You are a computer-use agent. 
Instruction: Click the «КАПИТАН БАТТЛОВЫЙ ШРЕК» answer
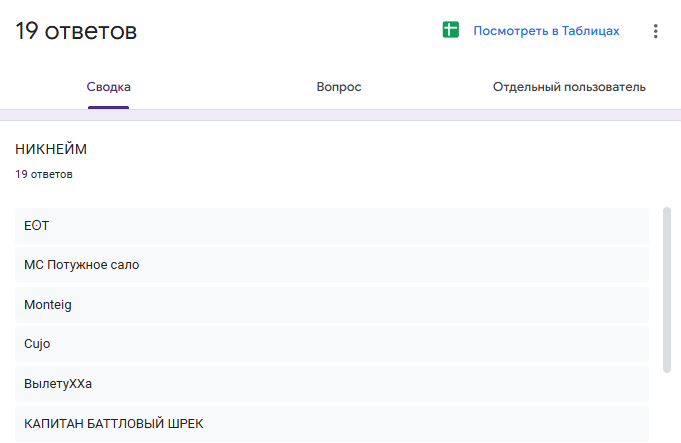[113, 423]
